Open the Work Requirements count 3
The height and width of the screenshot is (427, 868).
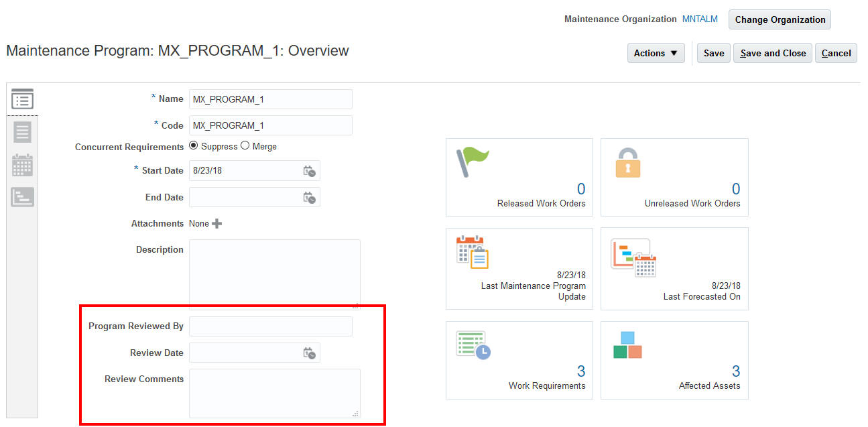tap(581, 371)
